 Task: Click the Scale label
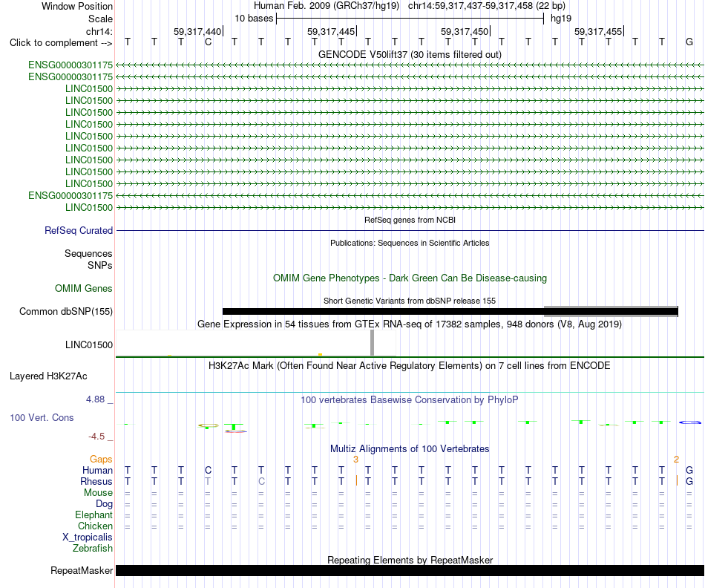100,19
